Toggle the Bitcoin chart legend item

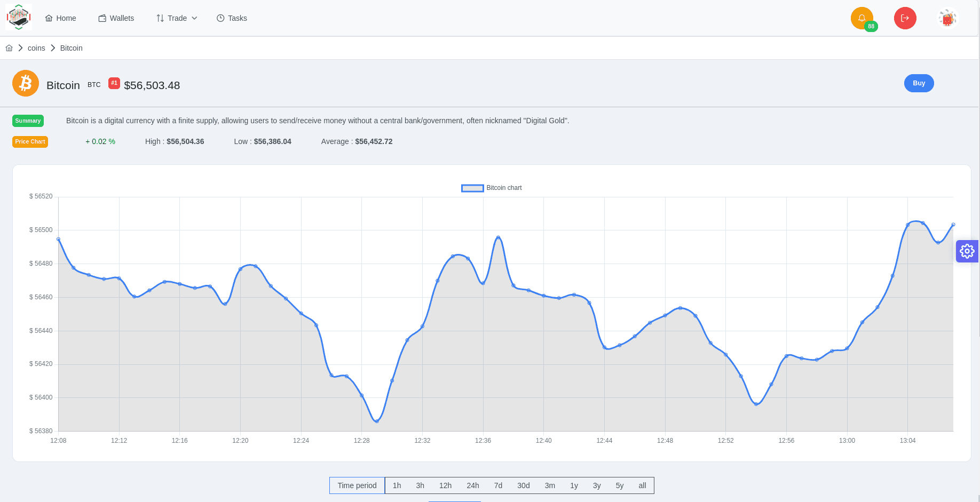pyautogui.click(x=492, y=188)
